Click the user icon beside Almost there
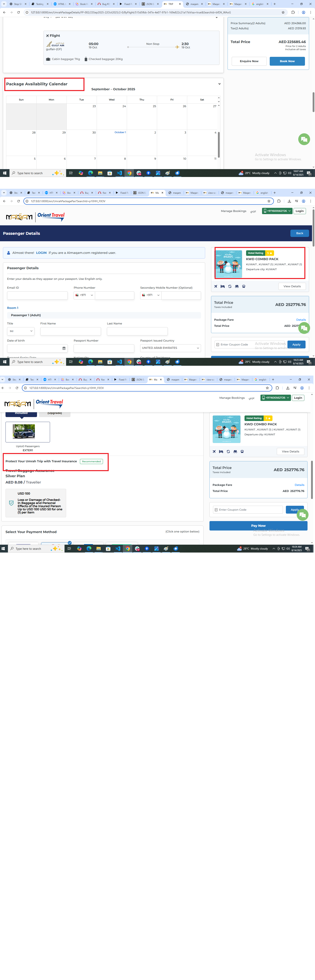The height and width of the screenshot is (980, 315). click(x=8, y=253)
